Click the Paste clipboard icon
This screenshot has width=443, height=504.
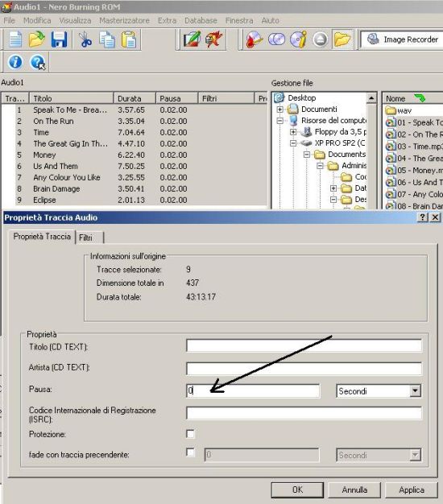129,39
